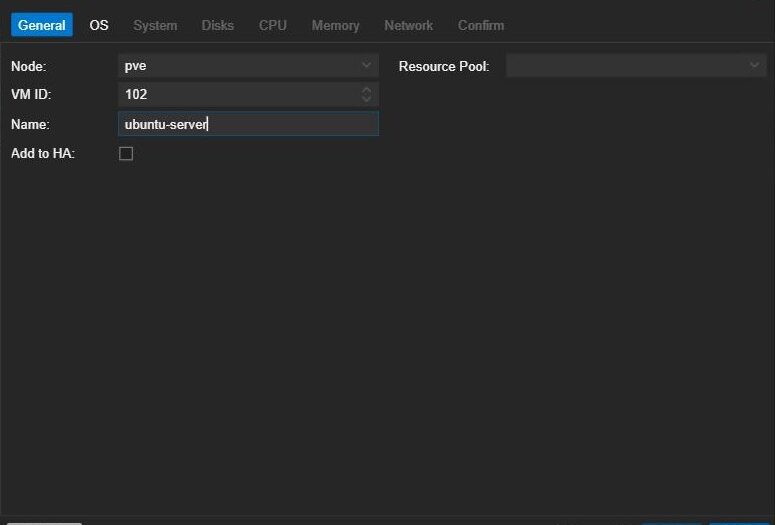Viewport: 775px width, 525px height.
Task: Increase VM ID with the up arrow
Action: tap(366, 90)
